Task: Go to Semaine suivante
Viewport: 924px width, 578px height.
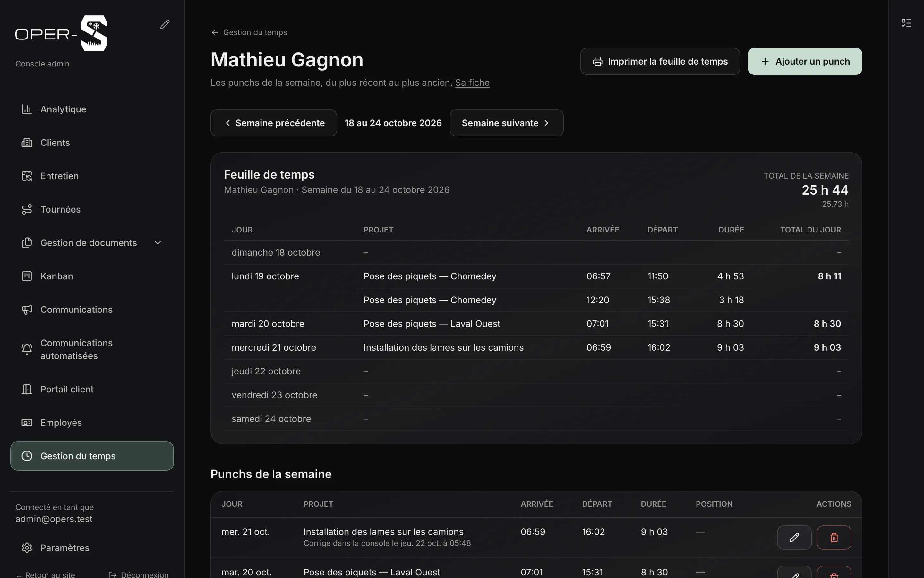Action: coord(506,123)
